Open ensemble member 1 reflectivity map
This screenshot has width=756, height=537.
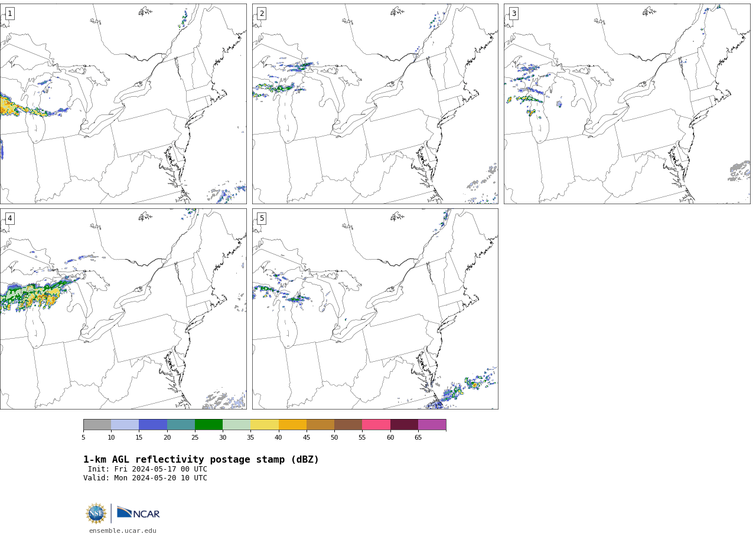tap(123, 104)
